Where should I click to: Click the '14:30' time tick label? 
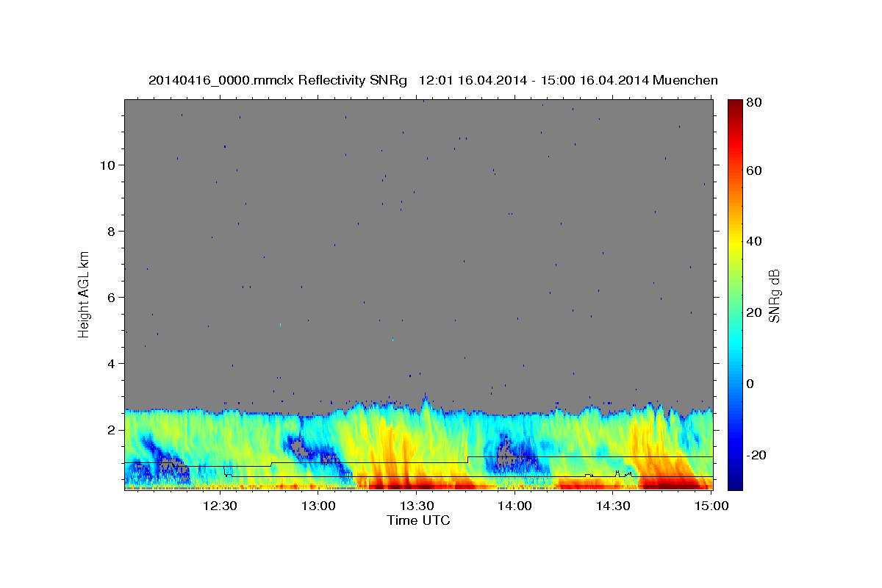coord(613,506)
